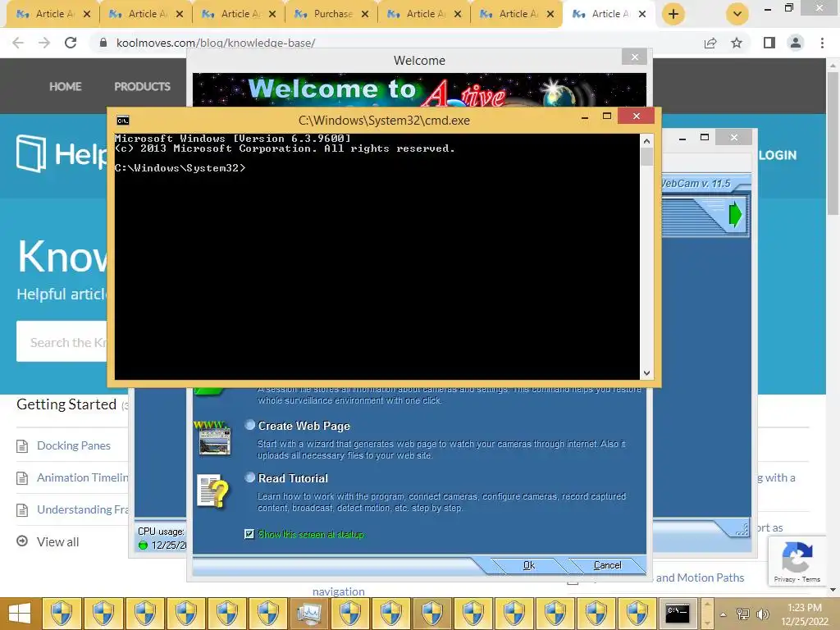Select the Read Tutorial radio option
Viewport: 840px width, 630px height.
pyautogui.click(x=250, y=478)
